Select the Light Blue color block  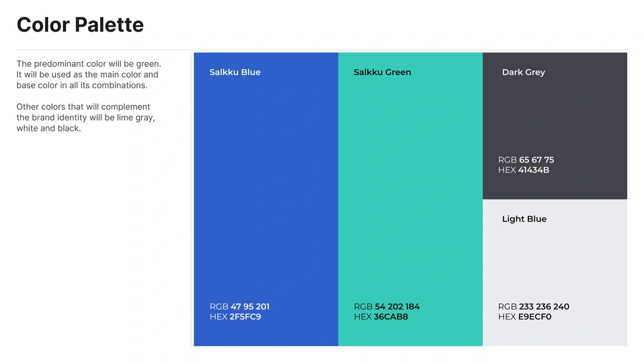pyautogui.click(x=555, y=263)
